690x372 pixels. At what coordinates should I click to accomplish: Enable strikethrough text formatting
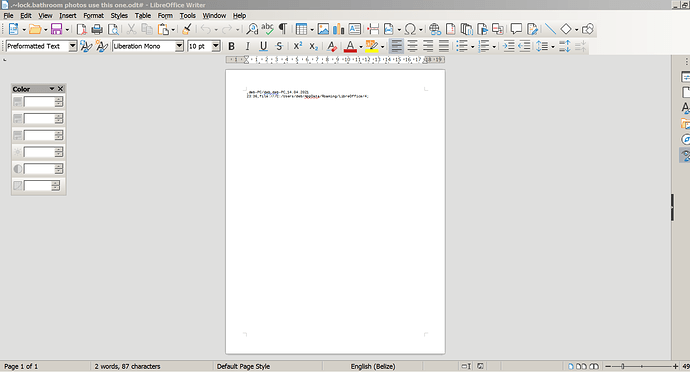pyautogui.click(x=279, y=46)
